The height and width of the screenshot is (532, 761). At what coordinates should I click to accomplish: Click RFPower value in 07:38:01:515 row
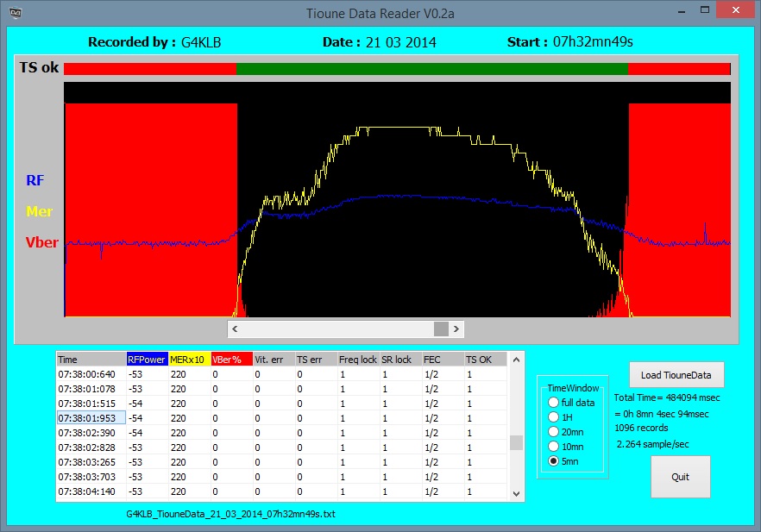147,404
